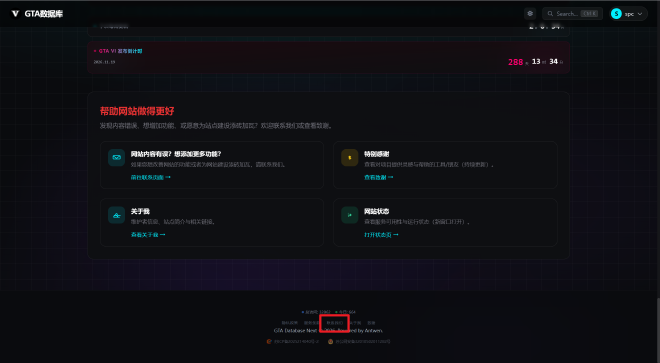Click the yellow icon beside 特别感谢
660x363 pixels.
point(349,157)
